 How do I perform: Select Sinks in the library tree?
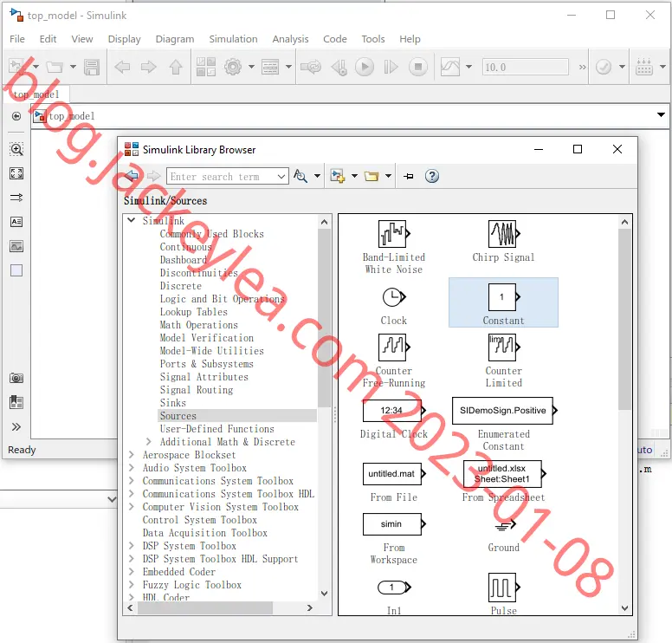[x=172, y=403]
